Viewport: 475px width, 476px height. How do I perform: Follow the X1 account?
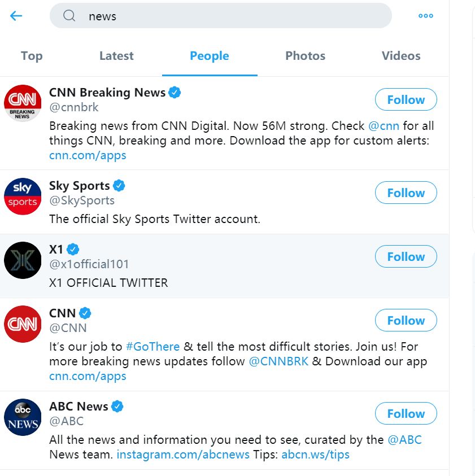point(406,257)
